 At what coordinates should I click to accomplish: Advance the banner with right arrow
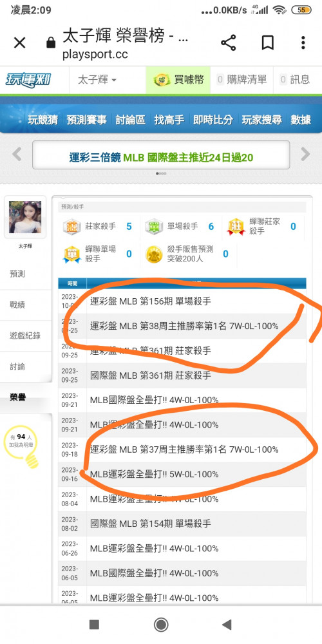(305, 155)
